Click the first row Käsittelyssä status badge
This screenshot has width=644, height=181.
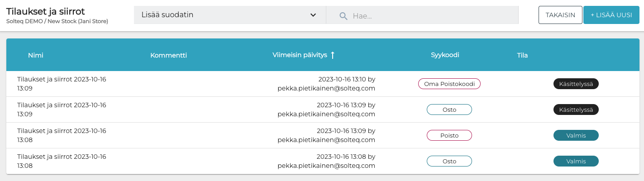(576, 84)
